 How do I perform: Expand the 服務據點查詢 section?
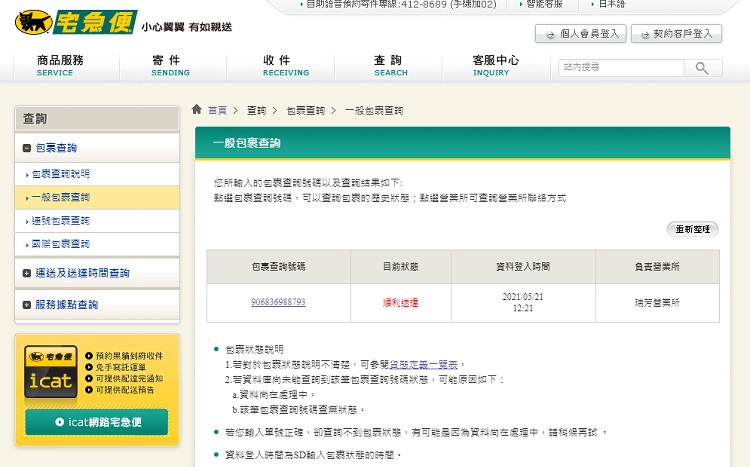point(27,304)
